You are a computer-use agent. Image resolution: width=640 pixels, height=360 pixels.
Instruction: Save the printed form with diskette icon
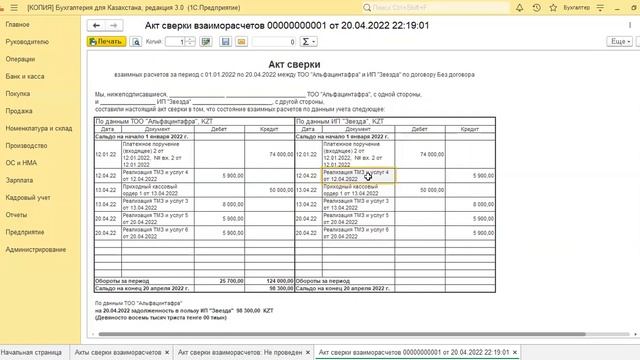coord(225,42)
